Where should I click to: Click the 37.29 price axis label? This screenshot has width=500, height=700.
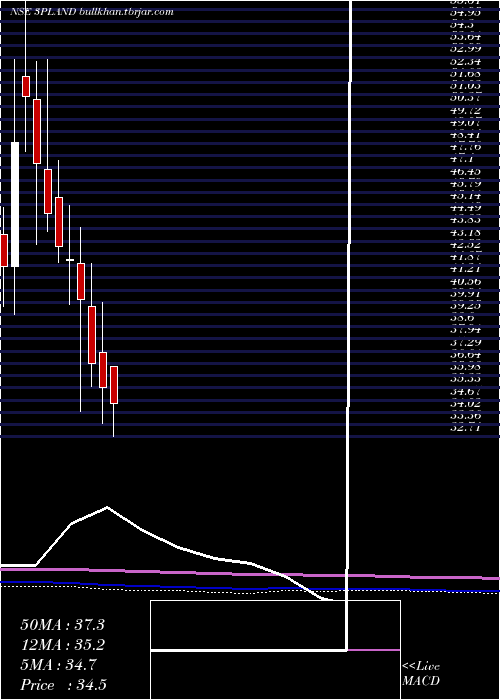tap(464, 342)
